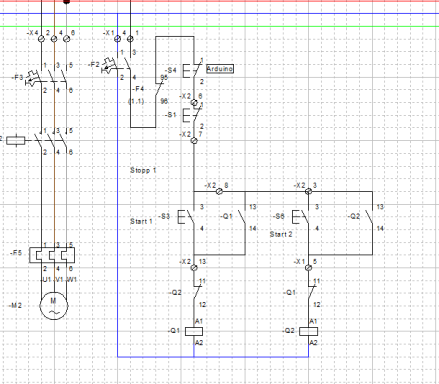Click the Q1 11/12 normally closed contact
Viewport: 439px width, 384px height.
[x=311, y=292]
